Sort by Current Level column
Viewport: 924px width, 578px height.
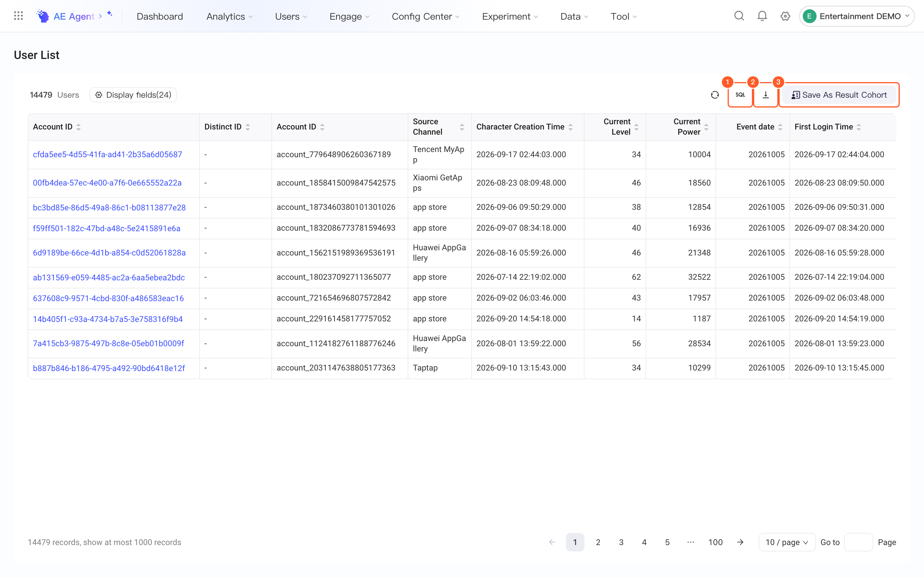click(636, 127)
